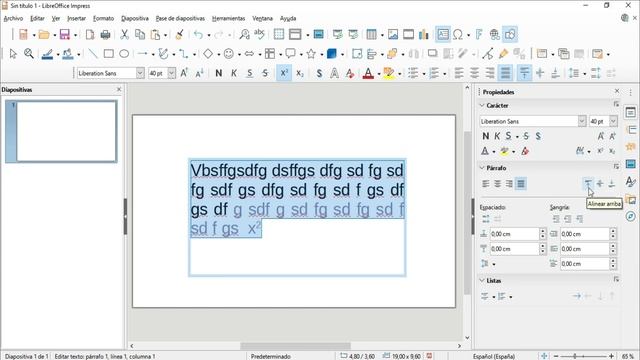Close the Propiedades sidebar panel

tap(617, 91)
